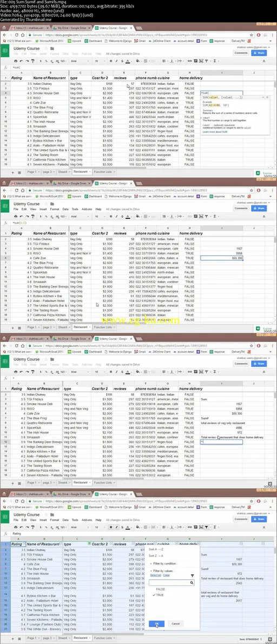Click the 'Clear' link in the filter popup

[x=166, y=575]
